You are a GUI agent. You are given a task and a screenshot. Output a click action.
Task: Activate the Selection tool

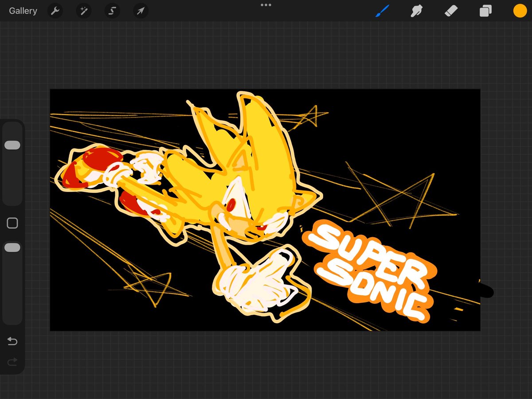[112, 11]
